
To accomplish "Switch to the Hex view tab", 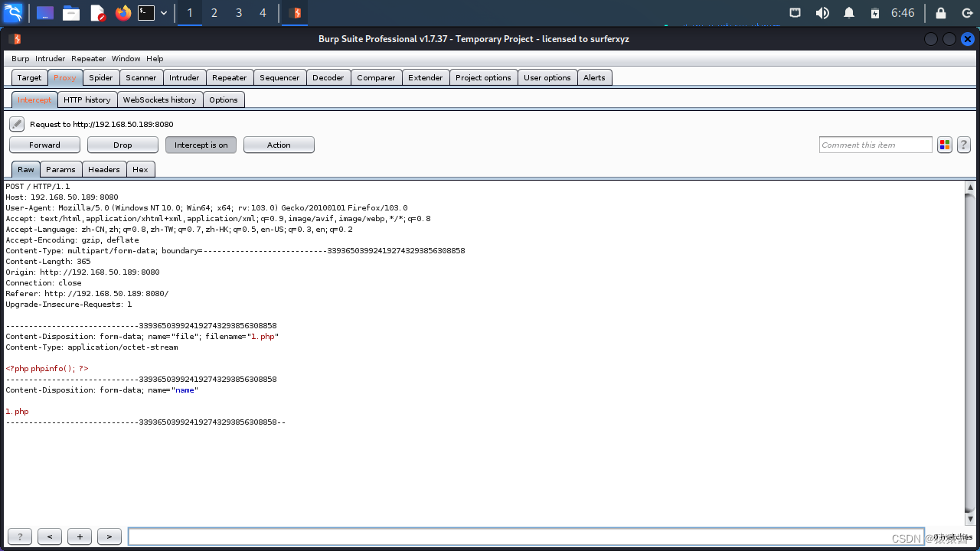I will pyautogui.click(x=140, y=169).
